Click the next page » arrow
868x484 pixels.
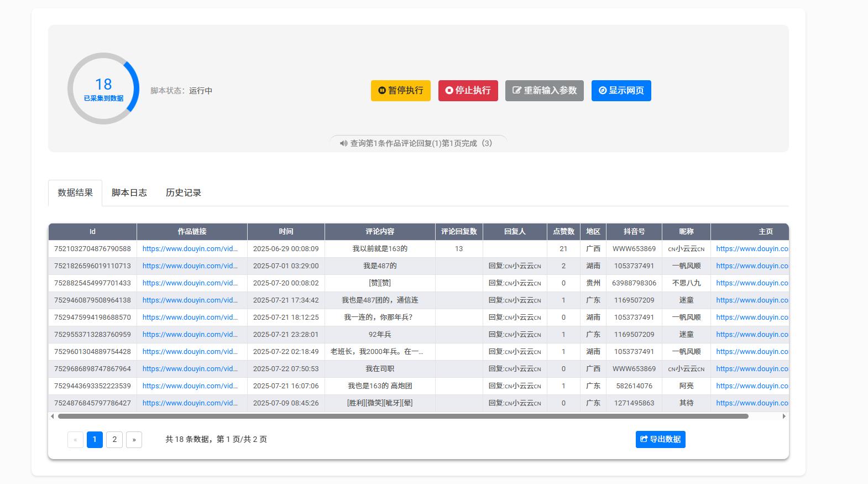(134, 439)
